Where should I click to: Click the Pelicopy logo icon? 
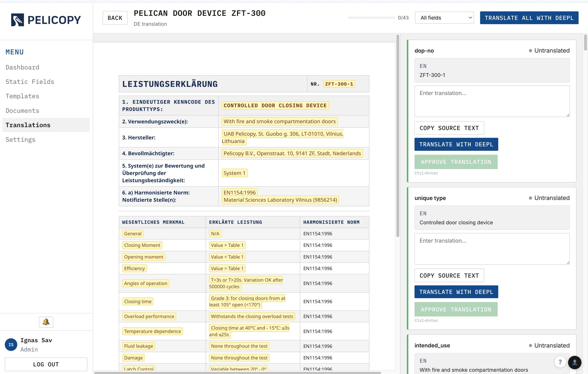18,20
